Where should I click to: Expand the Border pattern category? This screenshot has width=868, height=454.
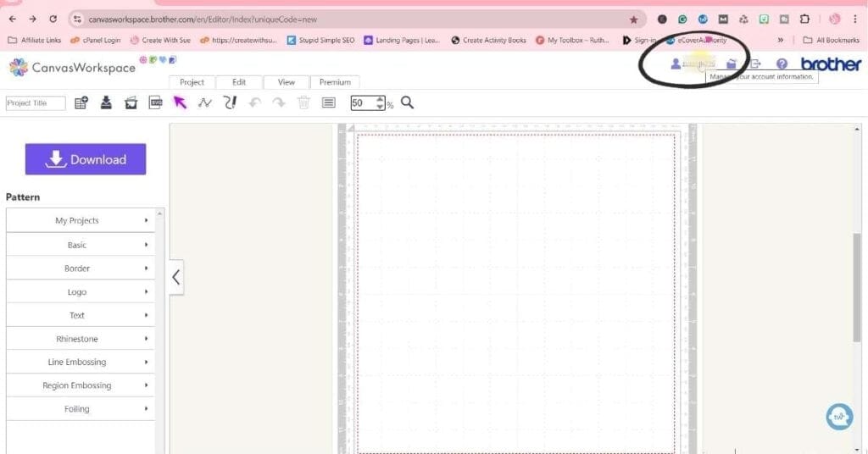(x=81, y=269)
